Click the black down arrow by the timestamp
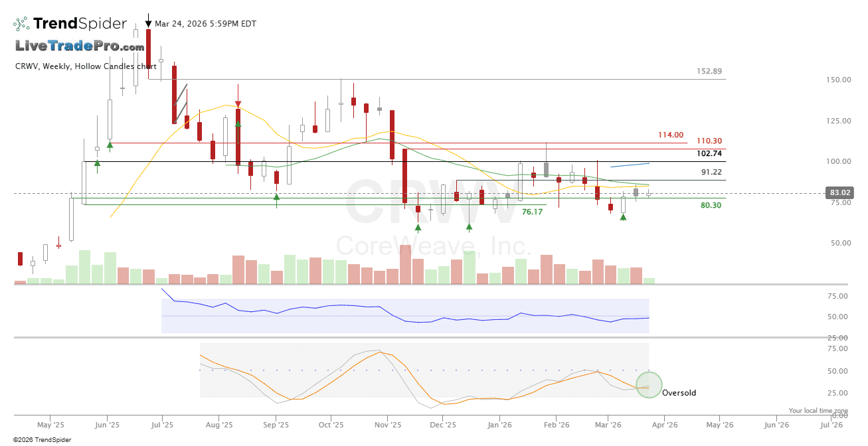This screenshot has height=446, width=868. pos(148,23)
